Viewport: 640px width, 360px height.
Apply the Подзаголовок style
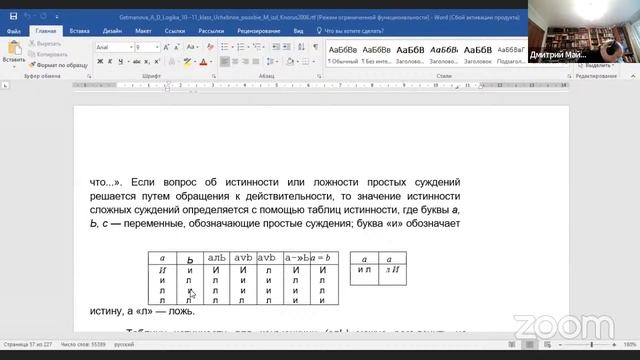coord(511,54)
